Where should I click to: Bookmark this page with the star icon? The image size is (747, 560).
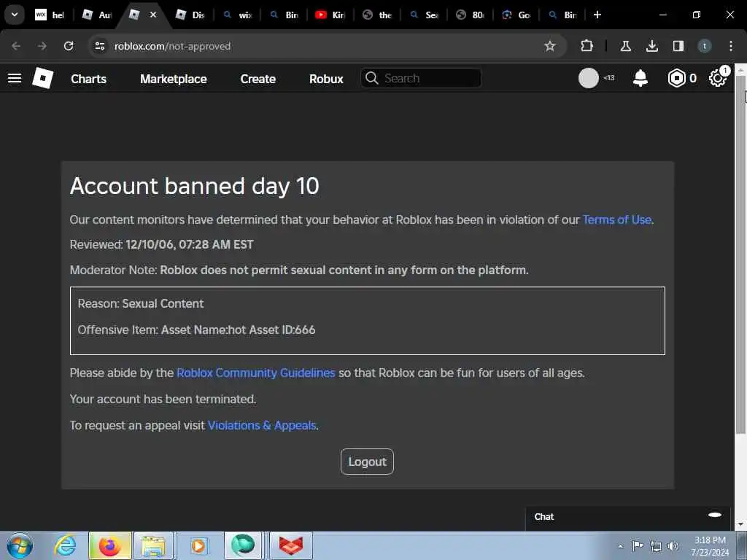click(x=550, y=46)
